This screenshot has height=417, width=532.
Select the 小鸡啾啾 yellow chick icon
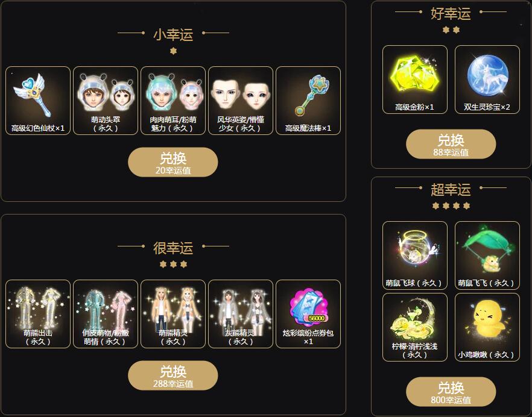click(x=487, y=327)
